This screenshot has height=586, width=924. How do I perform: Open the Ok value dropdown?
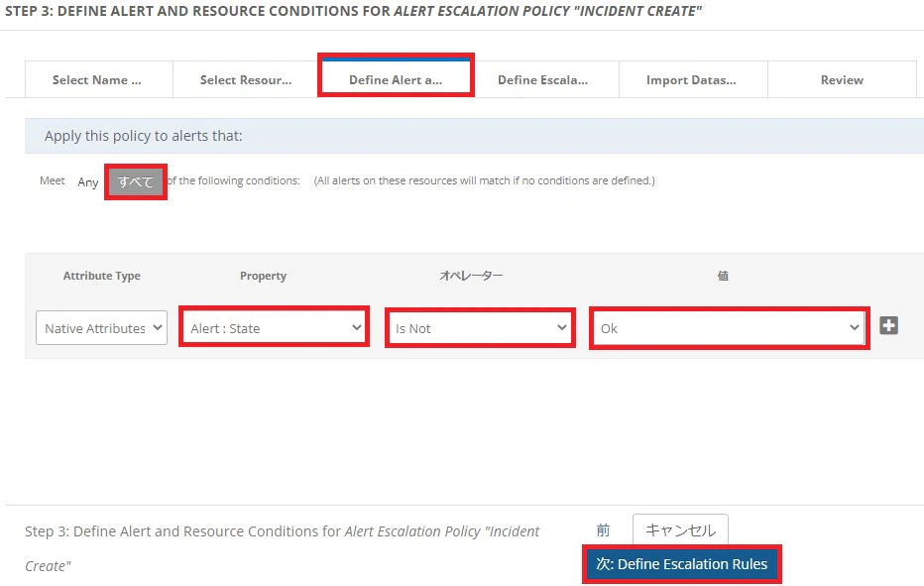tap(730, 328)
